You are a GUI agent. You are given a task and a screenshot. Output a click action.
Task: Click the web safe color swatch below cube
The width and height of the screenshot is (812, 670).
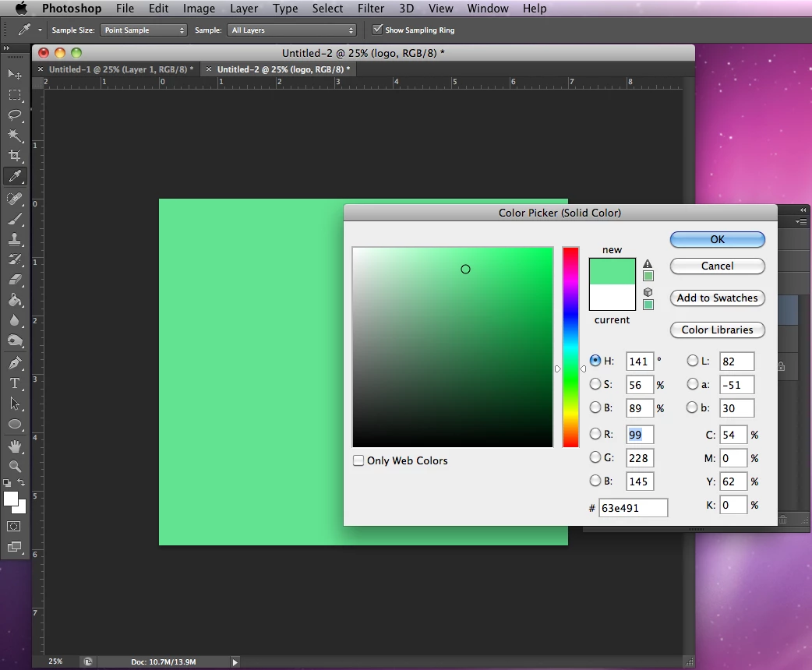(x=648, y=305)
